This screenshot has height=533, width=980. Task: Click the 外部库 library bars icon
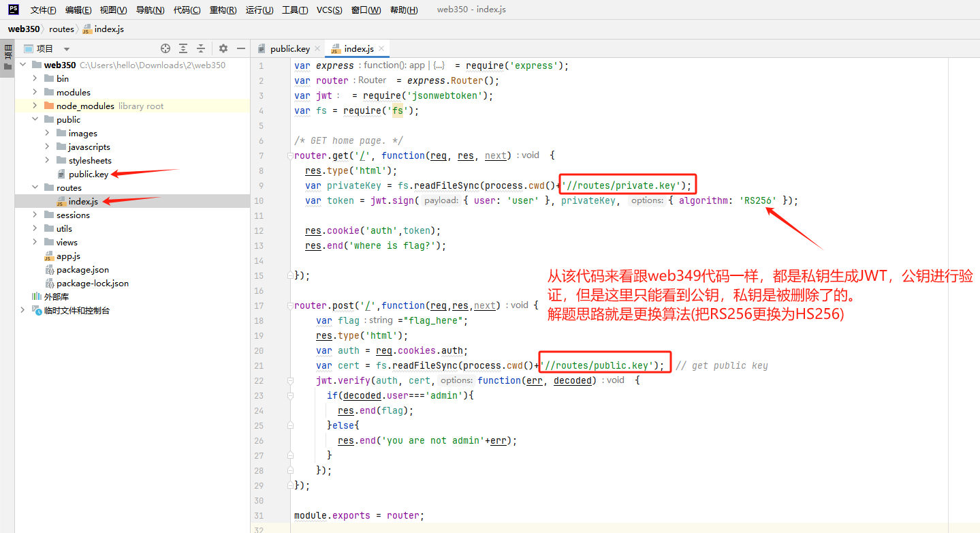tap(37, 296)
